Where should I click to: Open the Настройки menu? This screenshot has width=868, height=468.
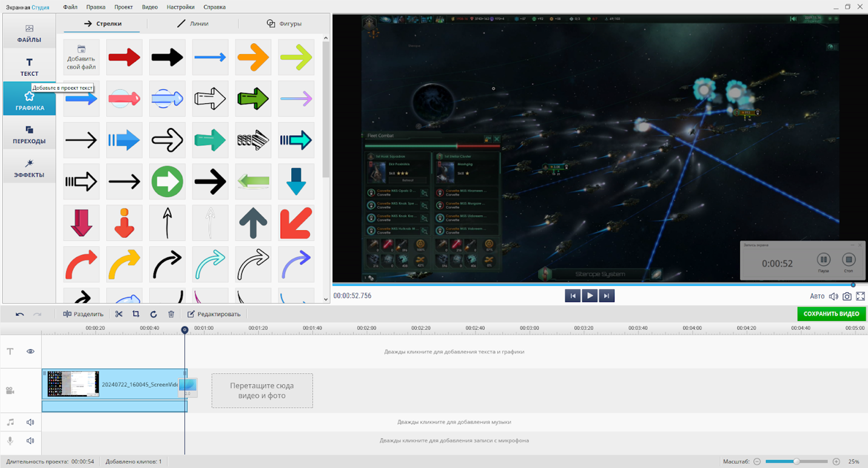pos(181,7)
